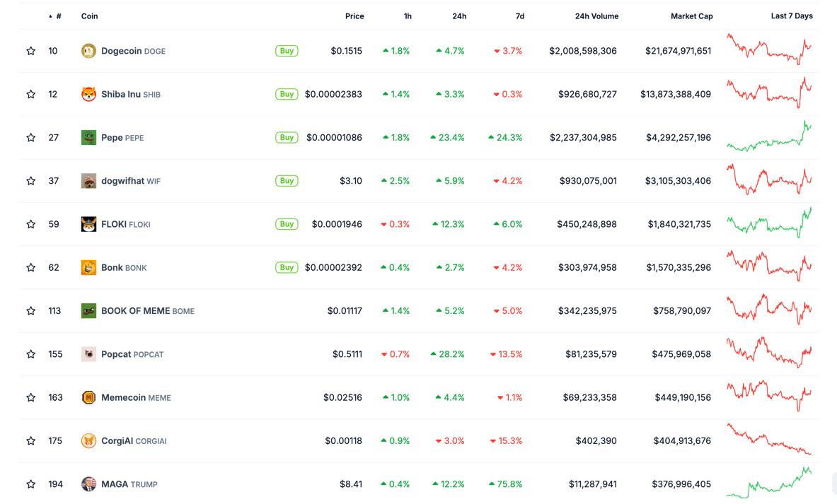Click the FLOKI logo icon
The width and height of the screenshot is (837, 504).
pyautogui.click(x=88, y=223)
